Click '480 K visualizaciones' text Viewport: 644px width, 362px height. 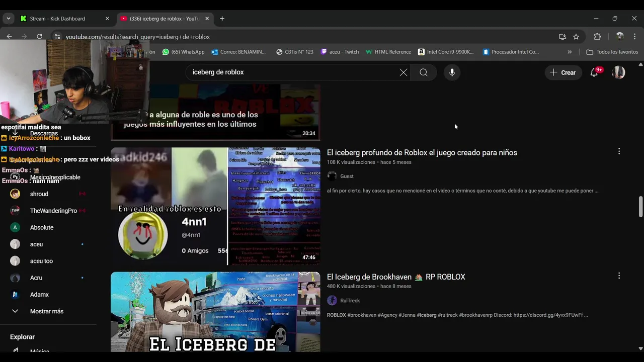click(x=351, y=286)
